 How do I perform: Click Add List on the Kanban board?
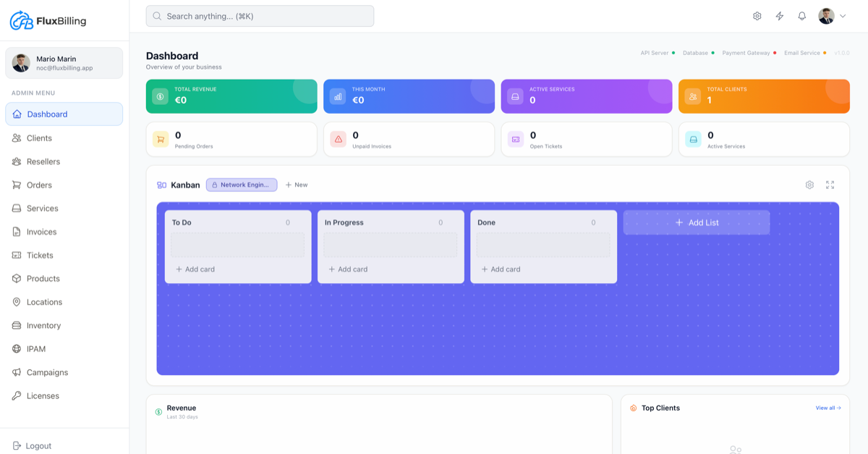pos(696,222)
